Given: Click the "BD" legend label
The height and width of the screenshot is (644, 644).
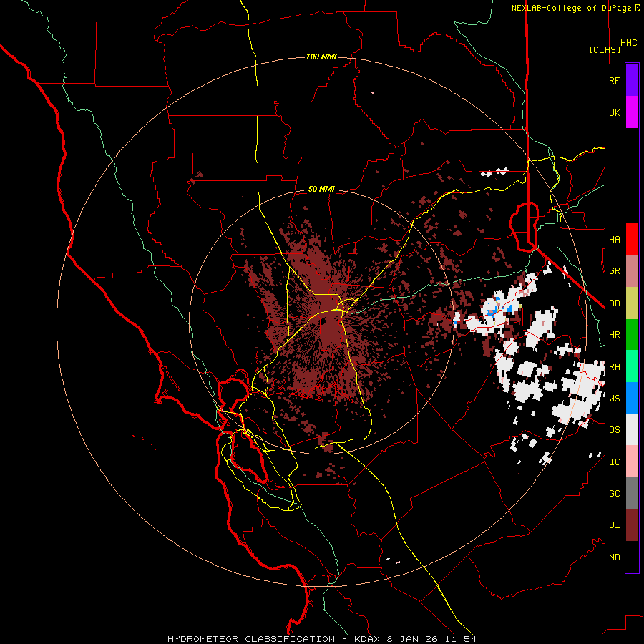Looking at the screenshot, I should (614, 303).
